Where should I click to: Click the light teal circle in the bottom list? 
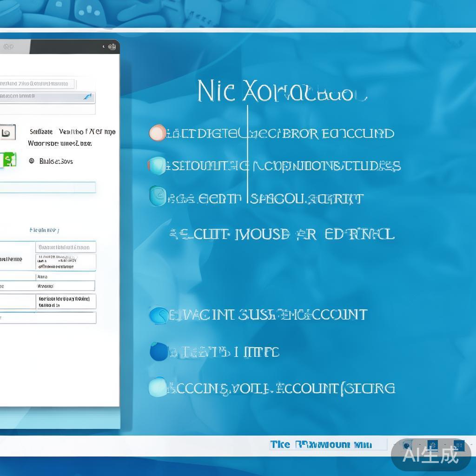click(158, 387)
